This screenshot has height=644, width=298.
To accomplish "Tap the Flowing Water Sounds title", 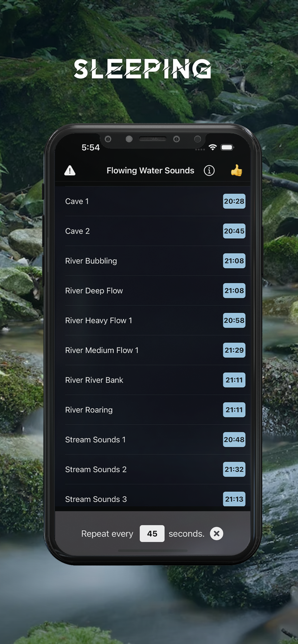I will click(x=150, y=170).
